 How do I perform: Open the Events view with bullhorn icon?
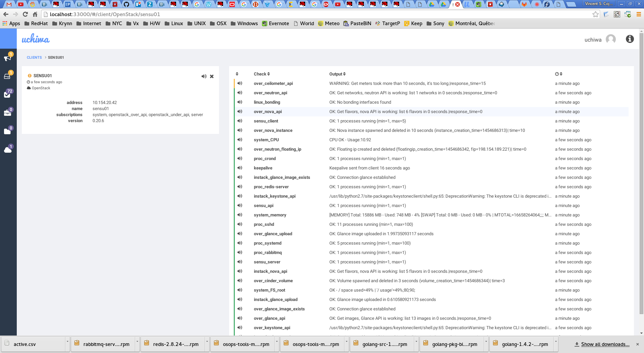tap(8, 58)
